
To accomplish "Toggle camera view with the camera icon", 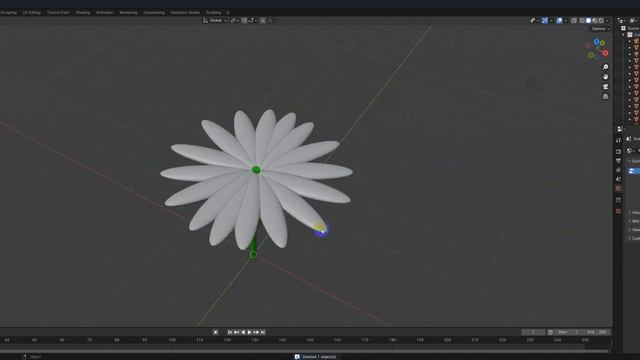I will point(605,87).
